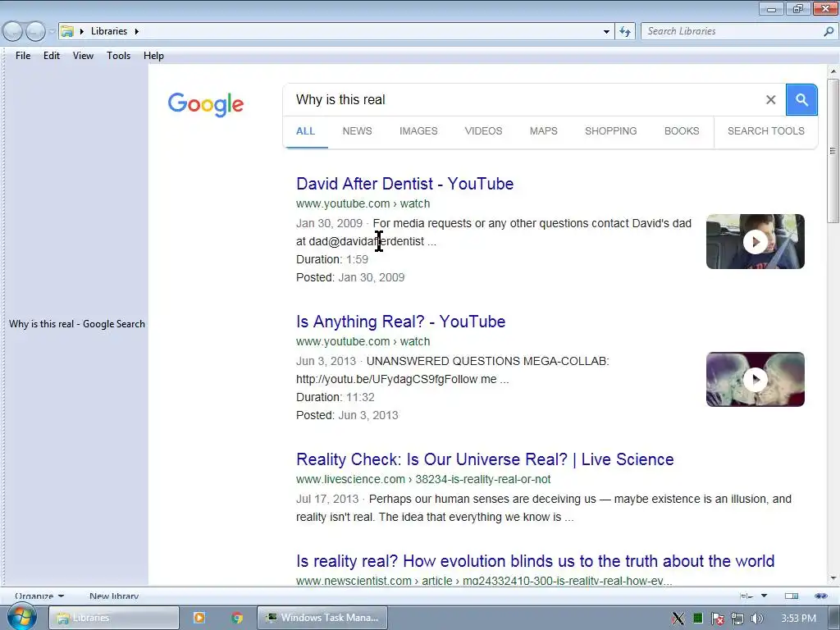Click the change view icon

(746, 596)
